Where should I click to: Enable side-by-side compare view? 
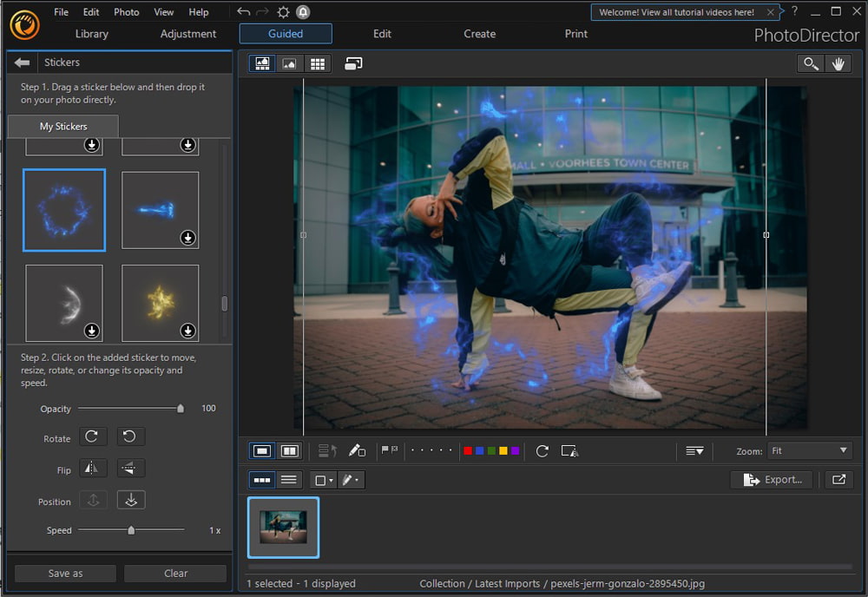289,450
